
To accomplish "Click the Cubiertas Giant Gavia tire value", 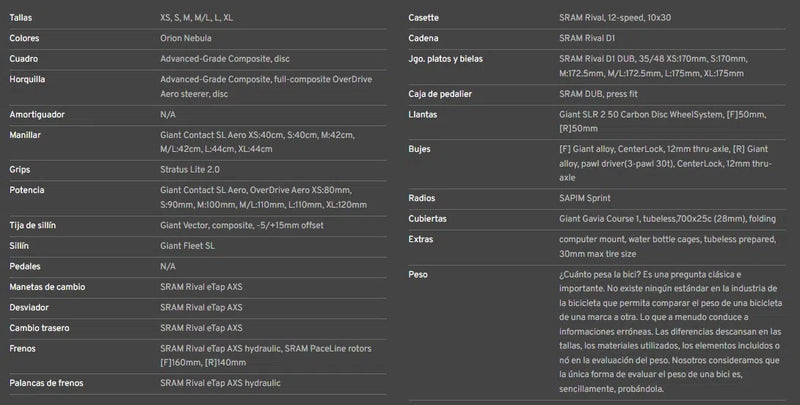I will pyautogui.click(x=667, y=219).
